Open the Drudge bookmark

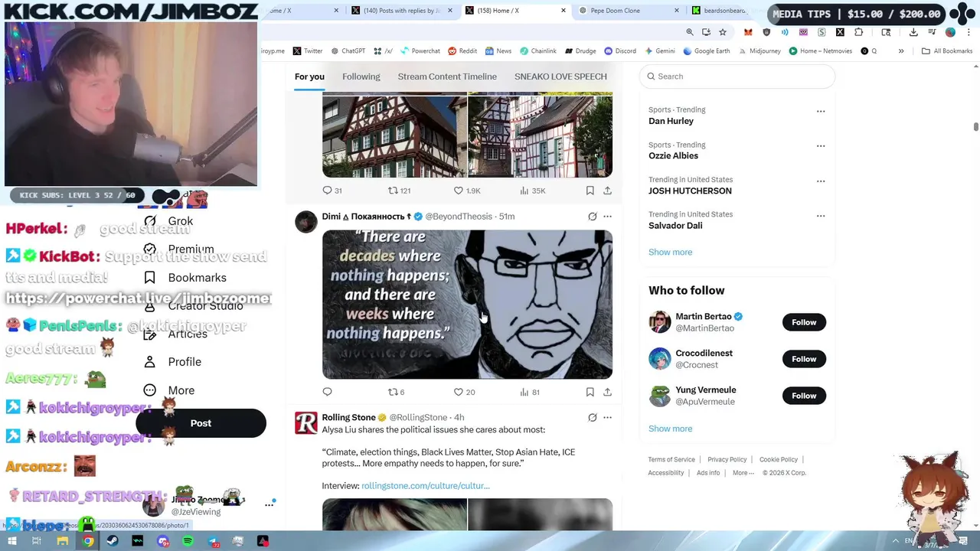580,51
